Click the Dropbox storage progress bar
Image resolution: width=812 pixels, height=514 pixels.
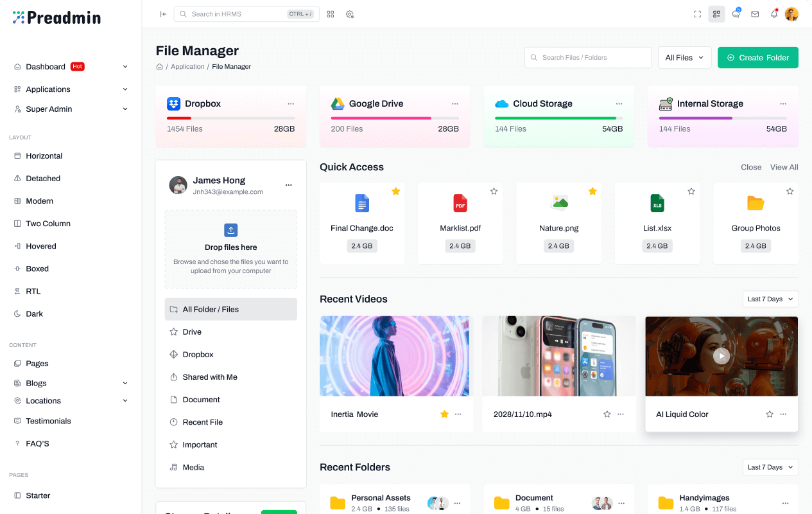pyautogui.click(x=230, y=118)
